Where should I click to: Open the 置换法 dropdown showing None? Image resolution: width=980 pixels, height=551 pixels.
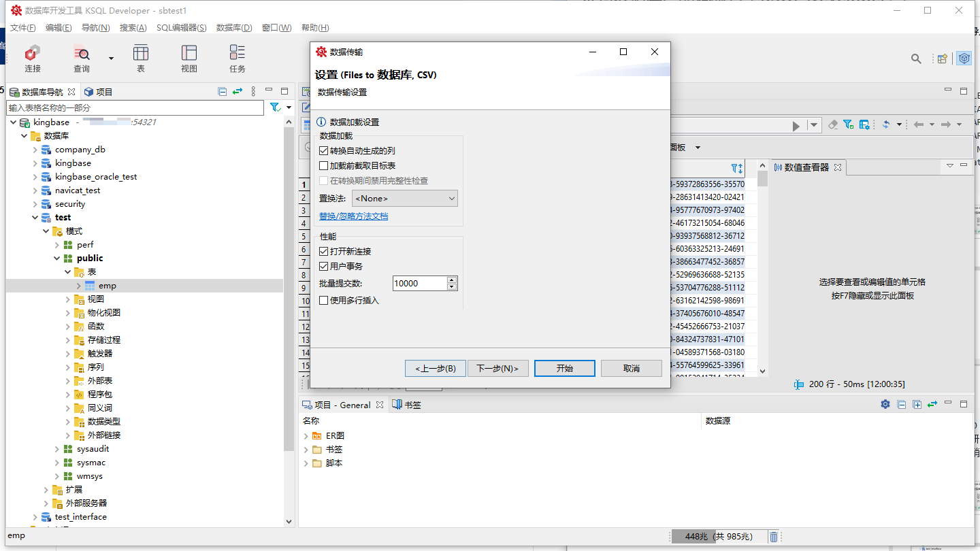(405, 199)
